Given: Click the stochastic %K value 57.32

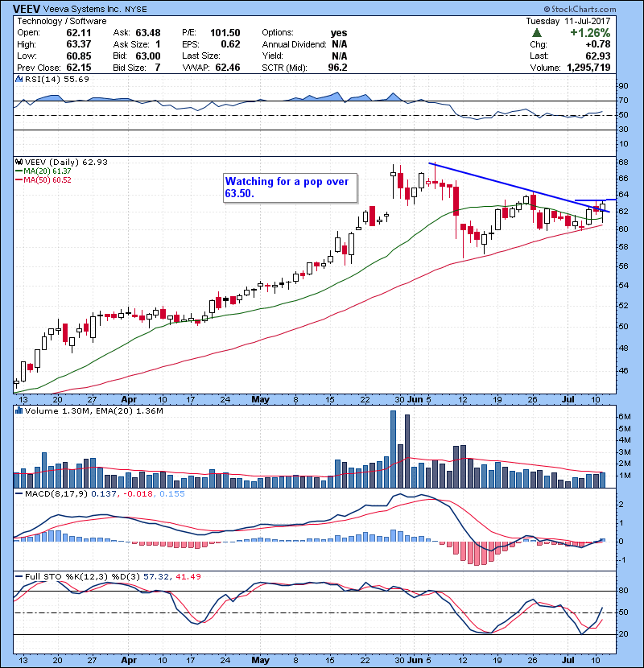Looking at the screenshot, I should point(156,576).
